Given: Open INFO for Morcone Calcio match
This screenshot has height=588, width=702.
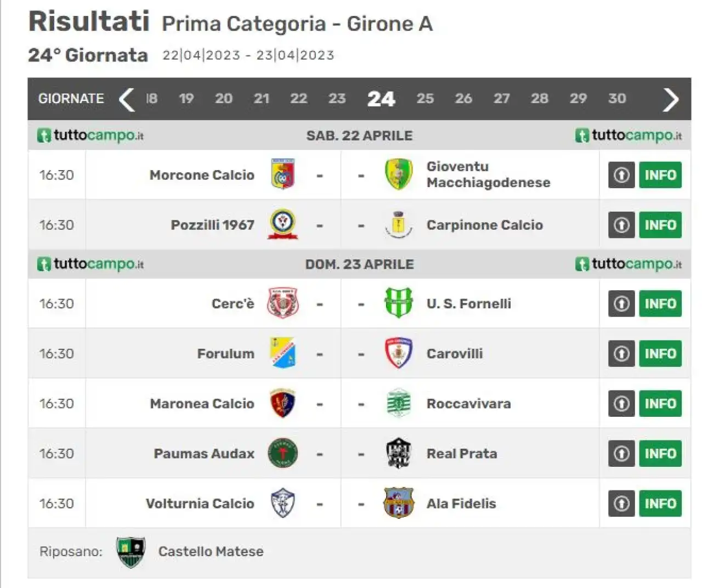Looking at the screenshot, I should [660, 175].
